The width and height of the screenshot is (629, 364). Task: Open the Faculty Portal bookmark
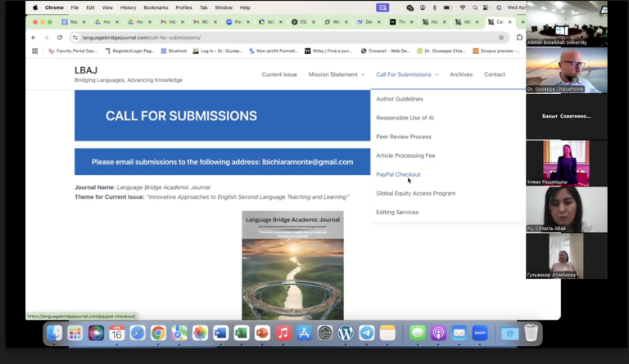point(73,51)
